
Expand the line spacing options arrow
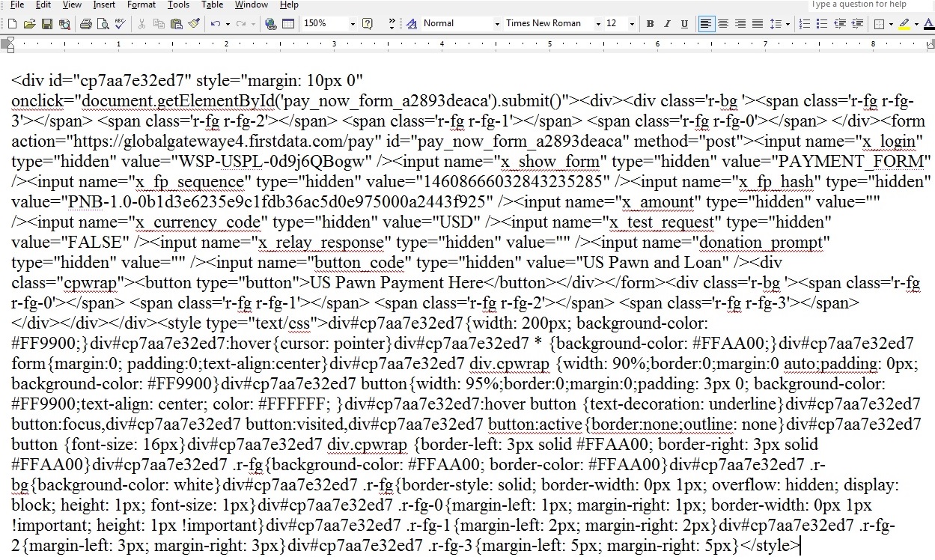click(788, 24)
